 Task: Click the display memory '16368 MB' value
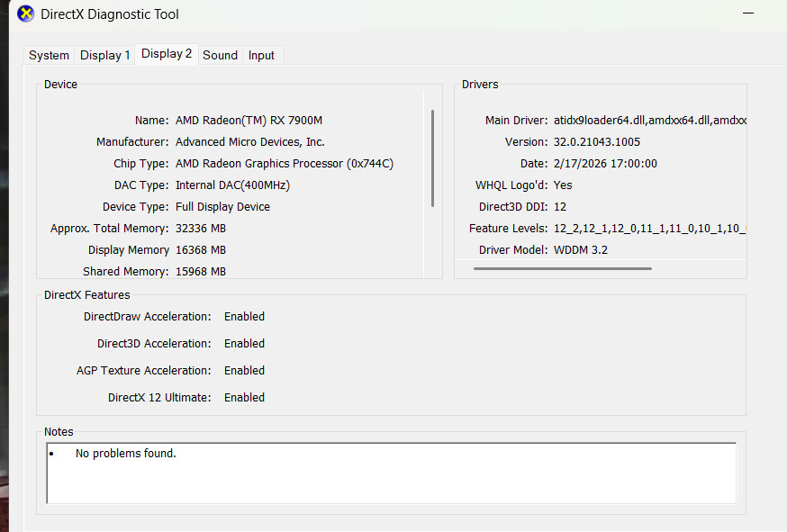(x=200, y=250)
